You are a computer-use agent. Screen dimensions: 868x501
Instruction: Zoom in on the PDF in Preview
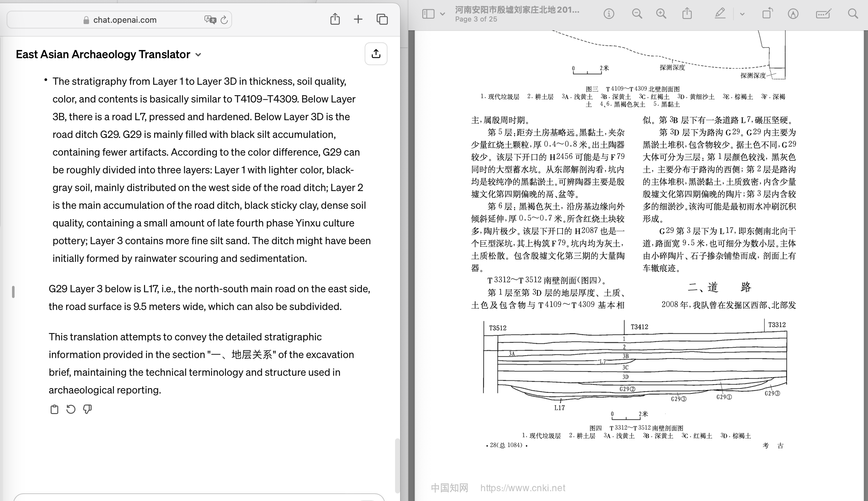661,14
